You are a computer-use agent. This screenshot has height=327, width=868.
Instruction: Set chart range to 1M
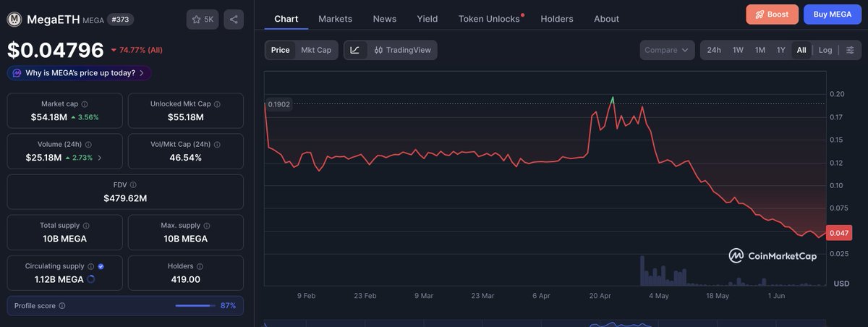click(760, 50)
